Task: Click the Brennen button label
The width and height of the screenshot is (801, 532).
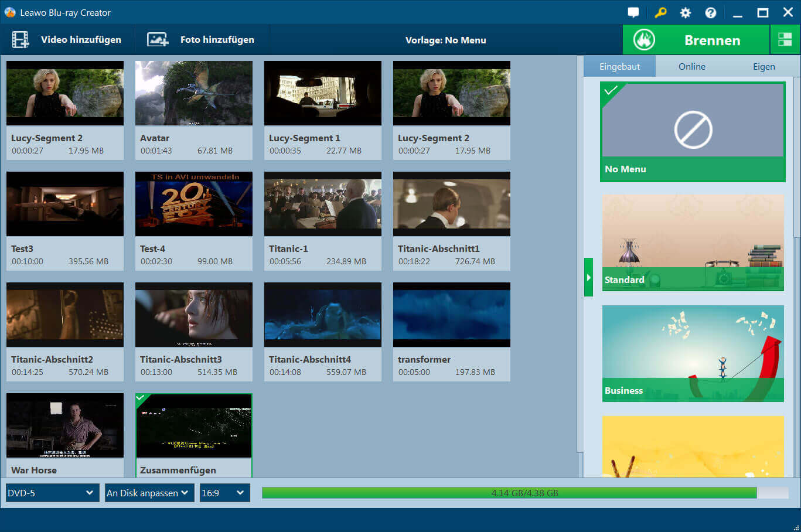Action: (x=712, y=40)
